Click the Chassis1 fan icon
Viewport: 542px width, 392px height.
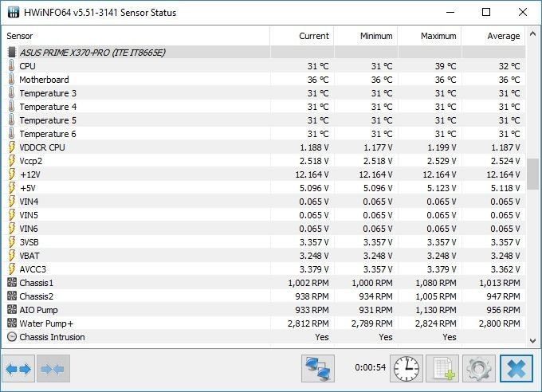[12, 282]
